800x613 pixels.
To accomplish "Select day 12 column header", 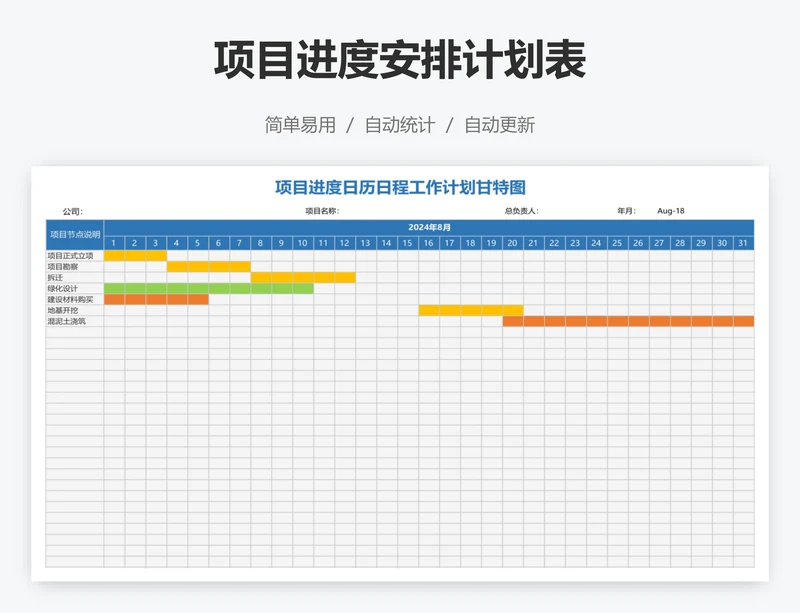I will tap(345, 243).
